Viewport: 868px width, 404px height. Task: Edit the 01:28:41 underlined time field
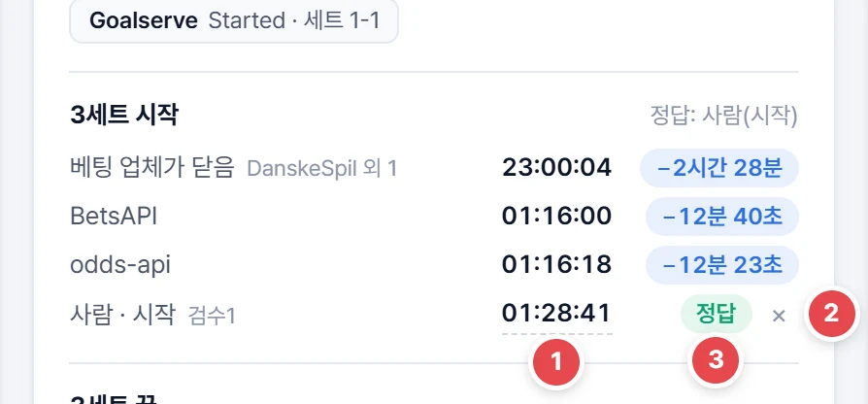point(557,315)
